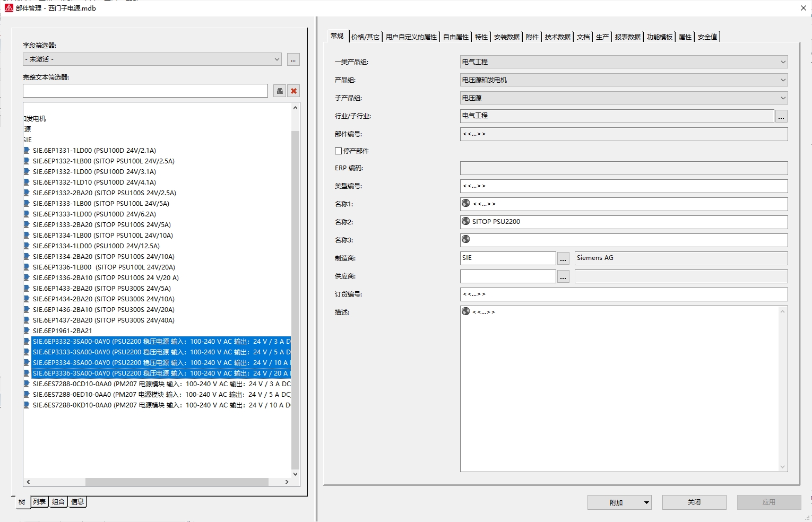The image size is (812, 522).
Task: Open the 生产 tab
Action: pos(602,37)
